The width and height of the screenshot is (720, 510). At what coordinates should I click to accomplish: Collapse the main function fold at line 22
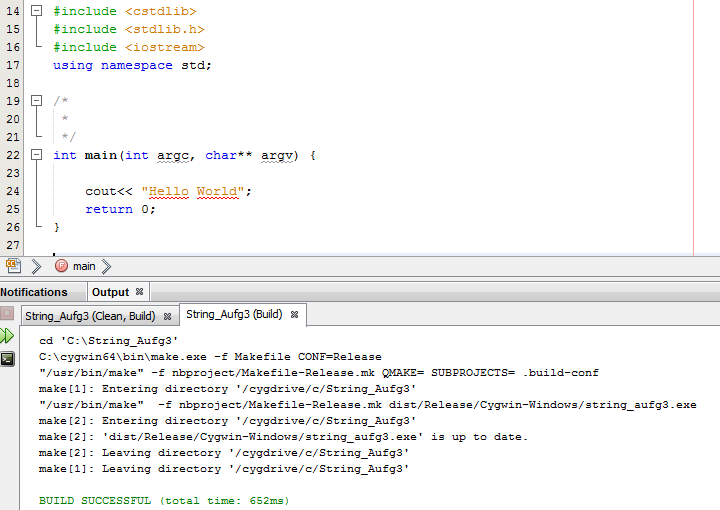(x=37, y=155)
